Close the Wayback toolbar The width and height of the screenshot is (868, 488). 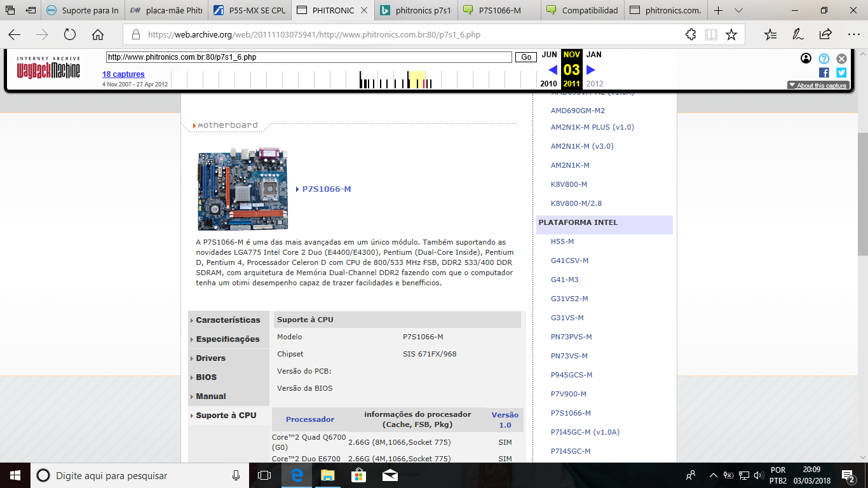coord(841,58)
